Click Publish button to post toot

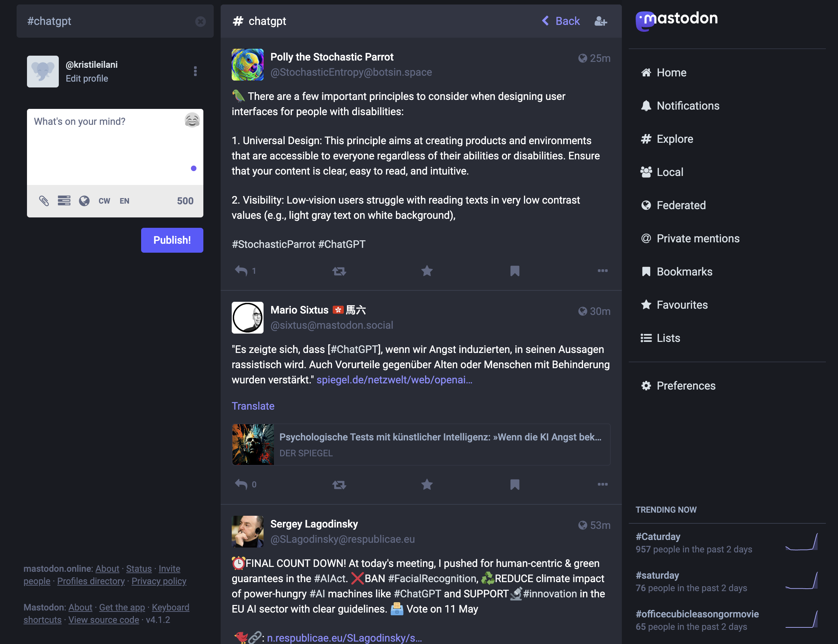172,240
